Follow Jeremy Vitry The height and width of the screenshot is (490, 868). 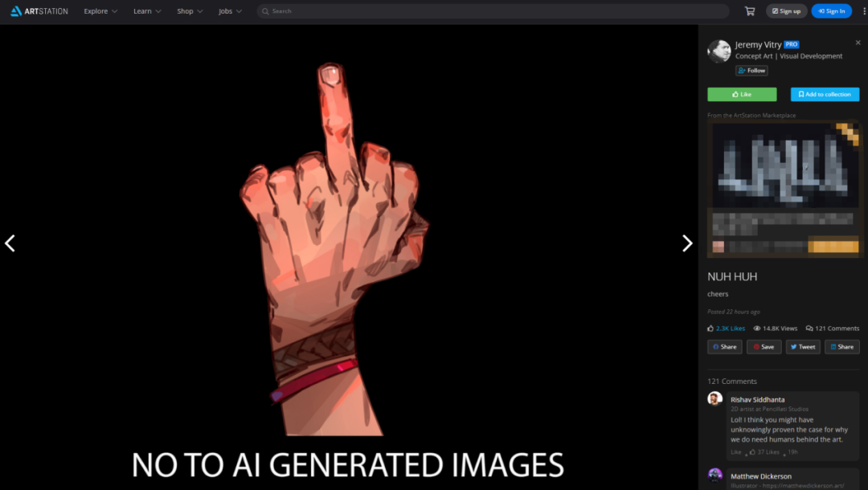click(x=751, y=70)
